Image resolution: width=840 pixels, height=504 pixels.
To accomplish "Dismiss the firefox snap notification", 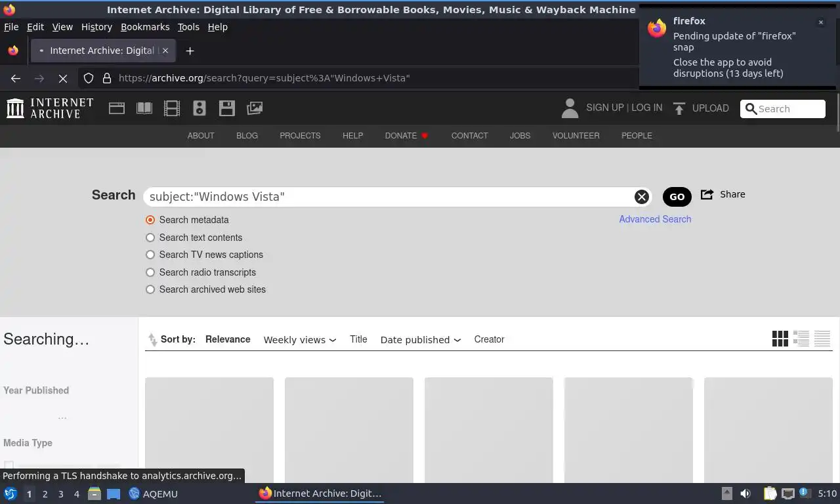I will (820, 22).
